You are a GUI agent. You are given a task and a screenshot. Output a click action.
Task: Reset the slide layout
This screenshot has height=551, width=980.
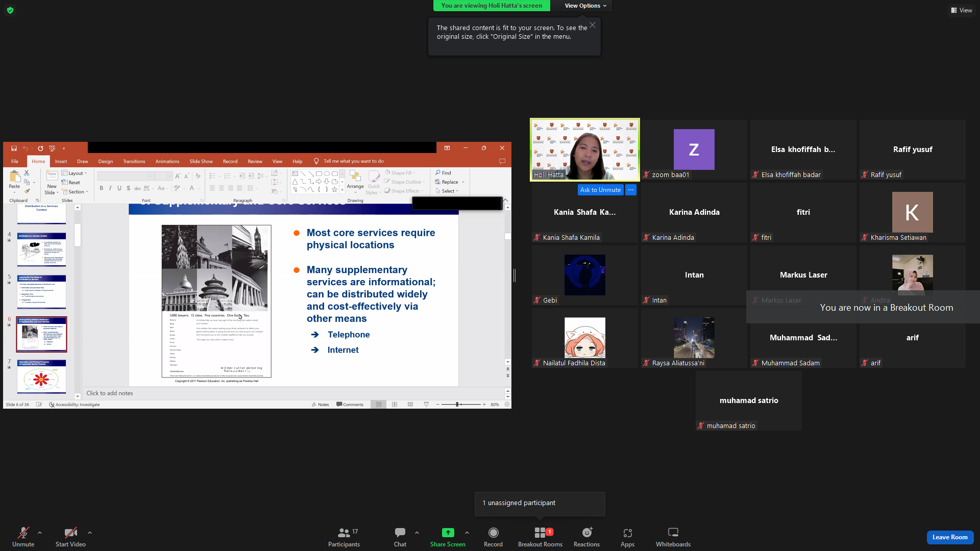[x=71, y=182]
